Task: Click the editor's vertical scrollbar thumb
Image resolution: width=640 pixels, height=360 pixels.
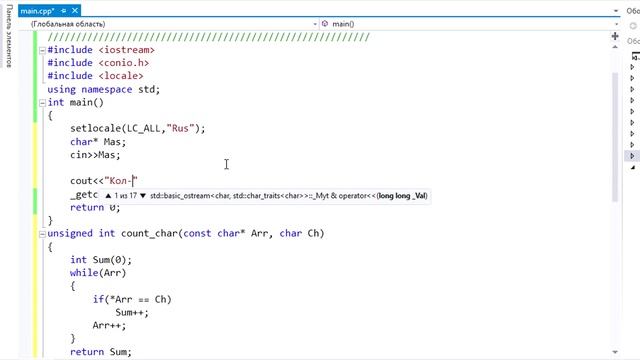Action: click(615, 137)
